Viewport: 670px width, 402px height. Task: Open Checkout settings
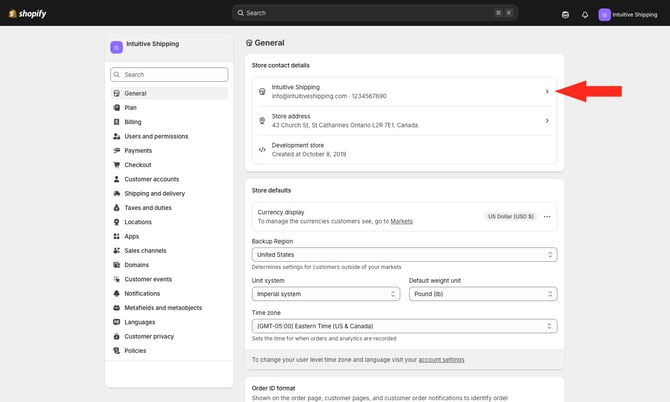pos(169,164)
